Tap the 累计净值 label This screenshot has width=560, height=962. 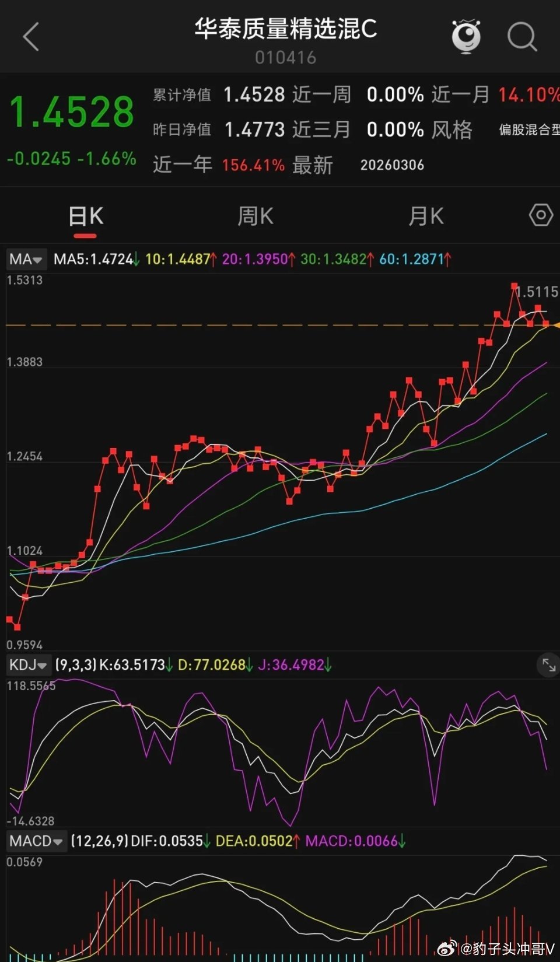[x=182, y=95]
